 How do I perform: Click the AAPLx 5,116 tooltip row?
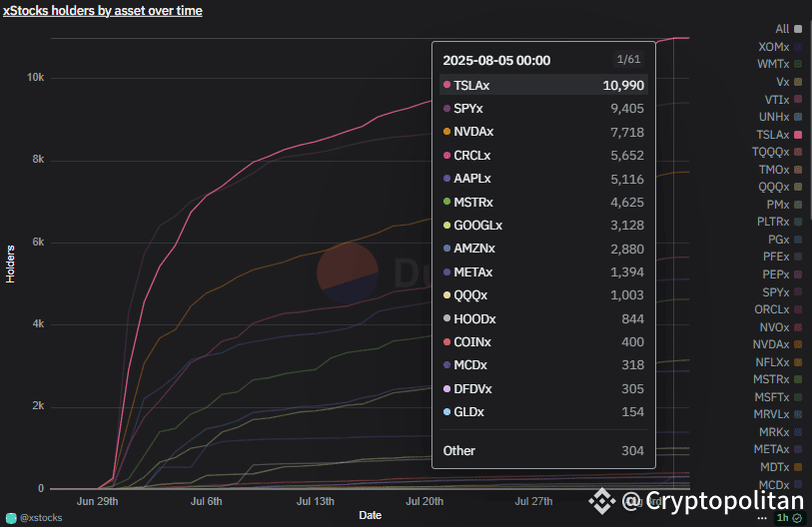tap(543, 179)
